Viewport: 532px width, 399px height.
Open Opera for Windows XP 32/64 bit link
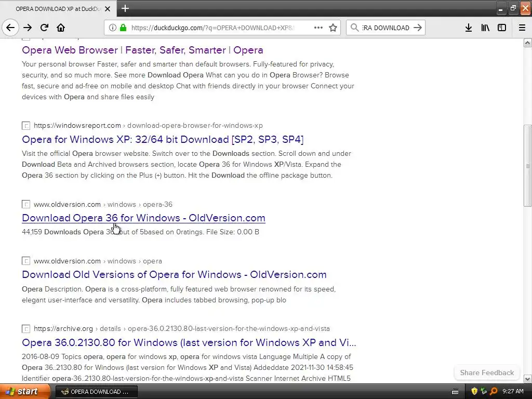(163, 139)
